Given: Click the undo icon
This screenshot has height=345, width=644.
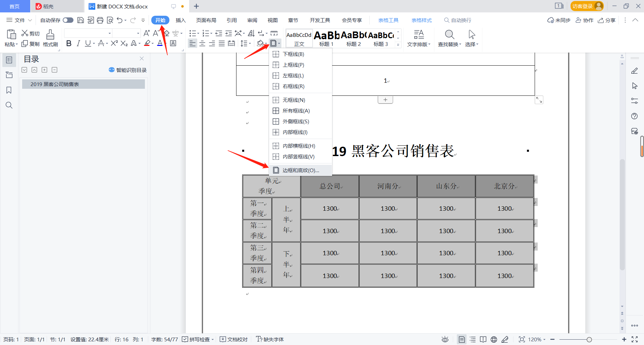Looking at the screenshot, I should coord(120,20).
